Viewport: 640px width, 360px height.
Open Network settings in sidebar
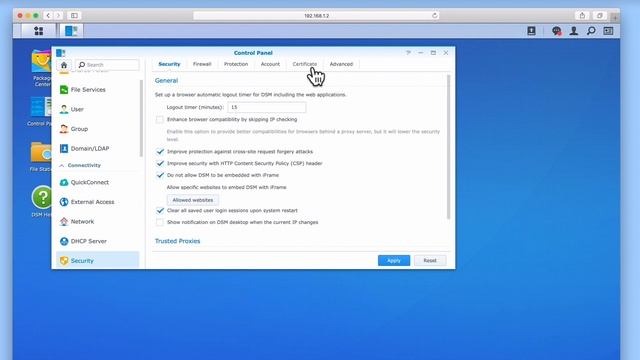pos(98,221)
